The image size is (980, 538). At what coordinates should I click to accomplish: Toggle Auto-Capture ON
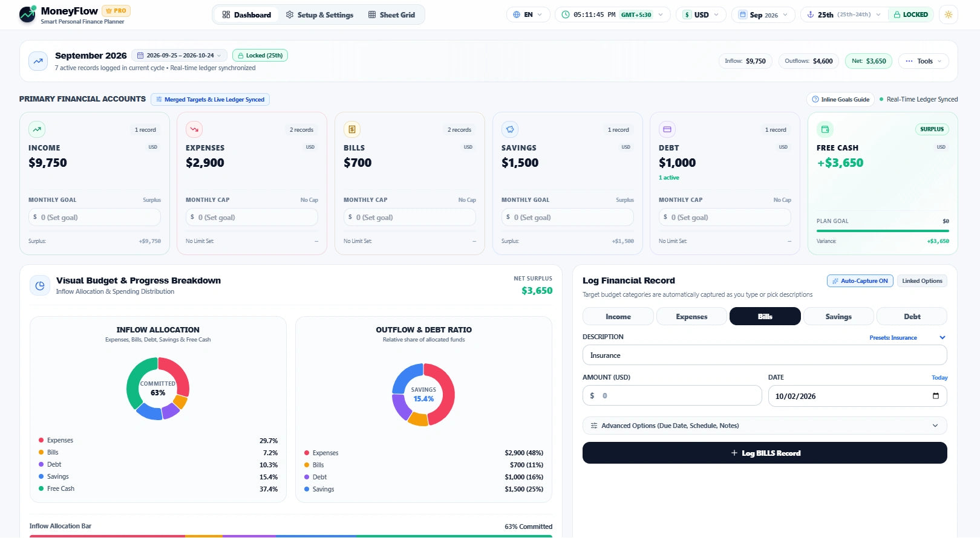(x=860, y=280)
